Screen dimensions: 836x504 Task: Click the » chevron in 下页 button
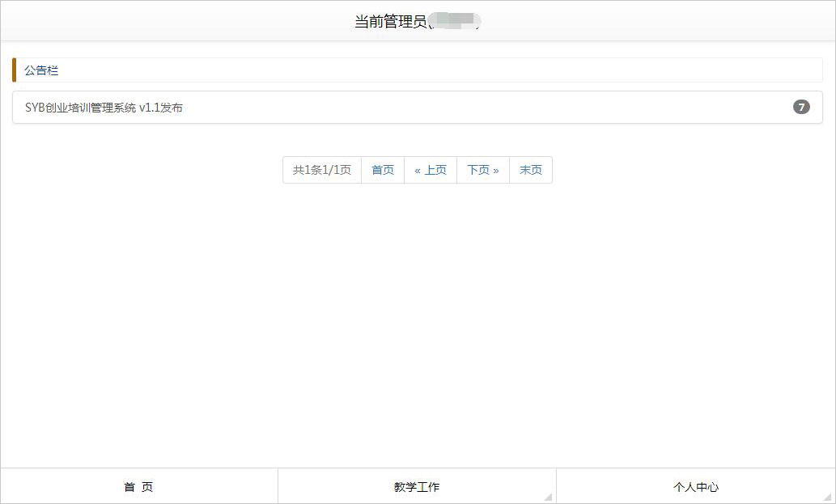pos(496,170)
